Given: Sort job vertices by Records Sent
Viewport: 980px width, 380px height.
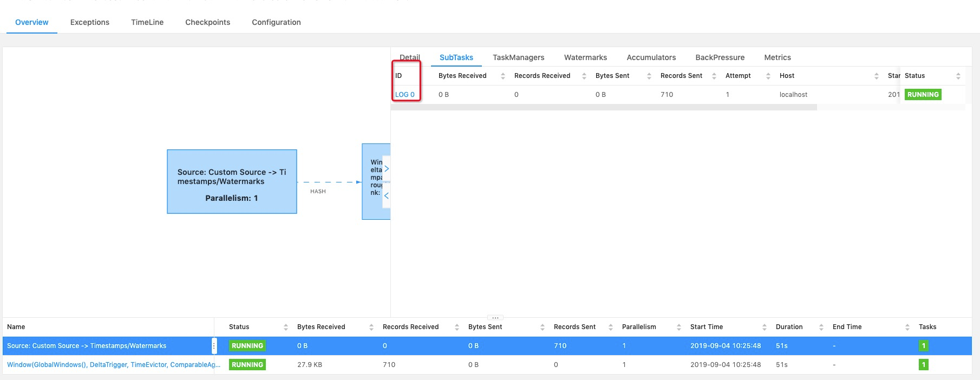Looking at the screenshot, I should pos(611,327).
